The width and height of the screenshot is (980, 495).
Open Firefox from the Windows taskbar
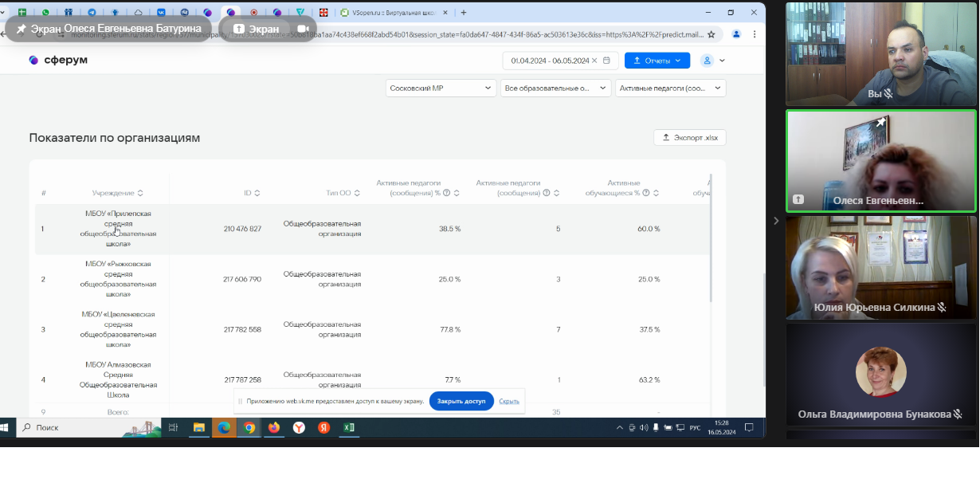point(274,428)
